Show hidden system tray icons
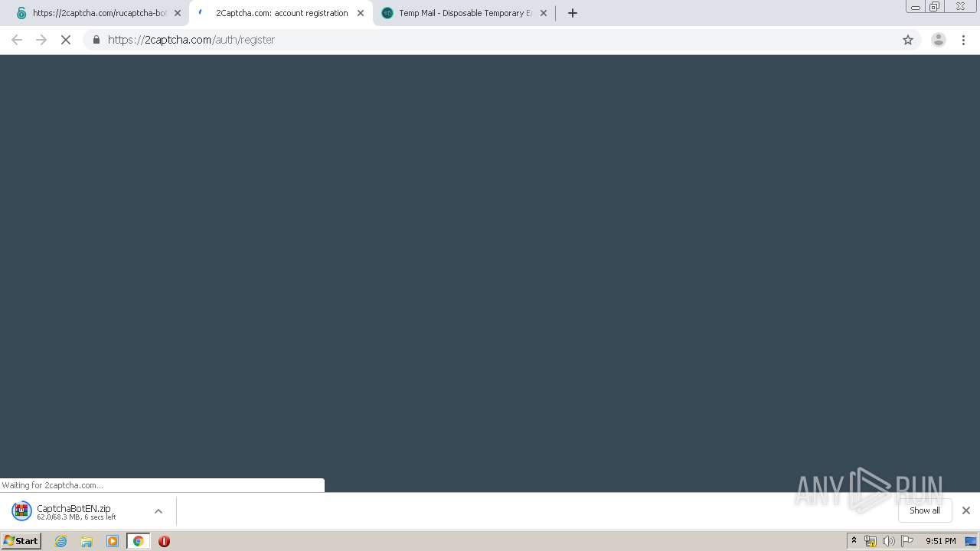Screen dimensions: 980x551 (854, 541)
